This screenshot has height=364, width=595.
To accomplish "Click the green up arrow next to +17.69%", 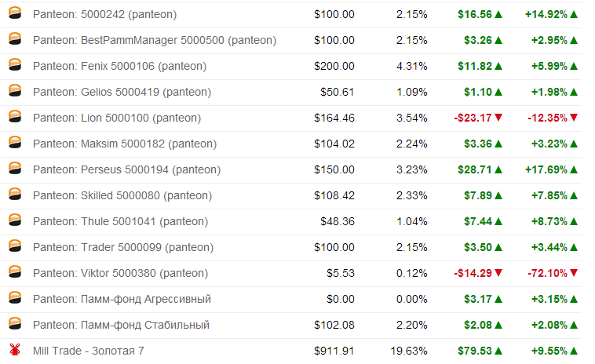I will [x=574, y=169].
